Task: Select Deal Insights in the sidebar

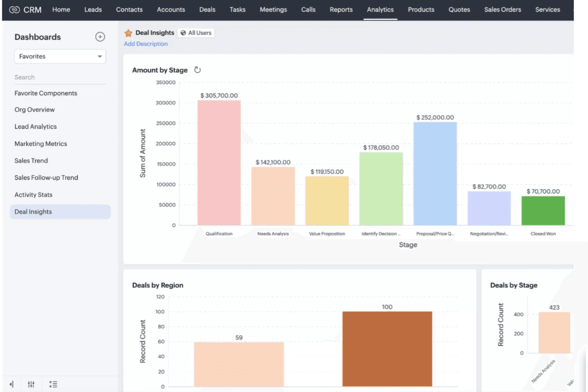Action: (60, 212)
